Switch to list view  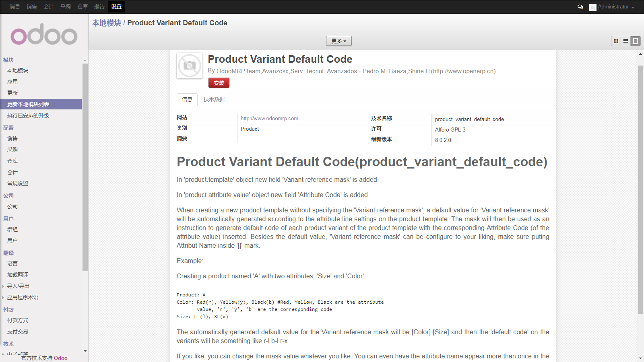point(625,41)
